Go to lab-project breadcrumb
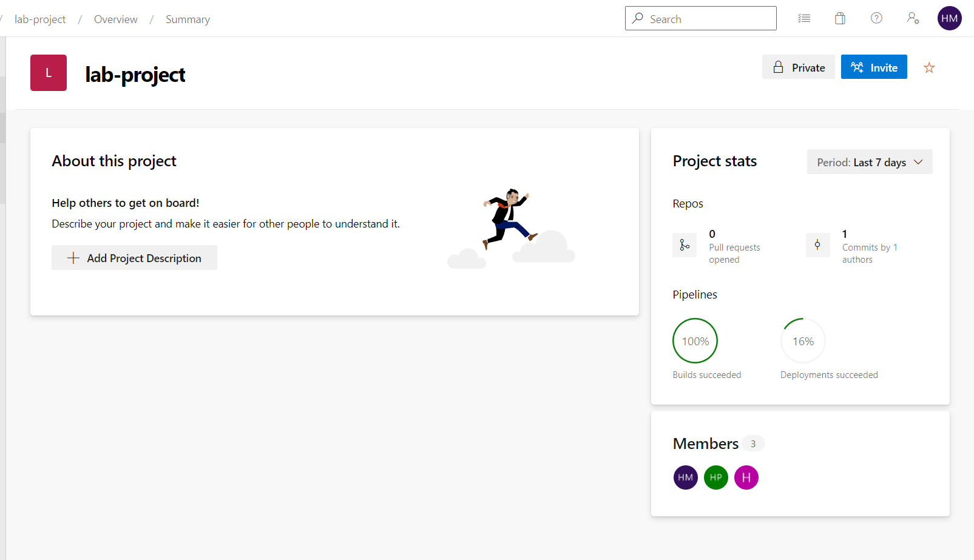The width and height of the screenshot is (974, 560). click(40, 19)
